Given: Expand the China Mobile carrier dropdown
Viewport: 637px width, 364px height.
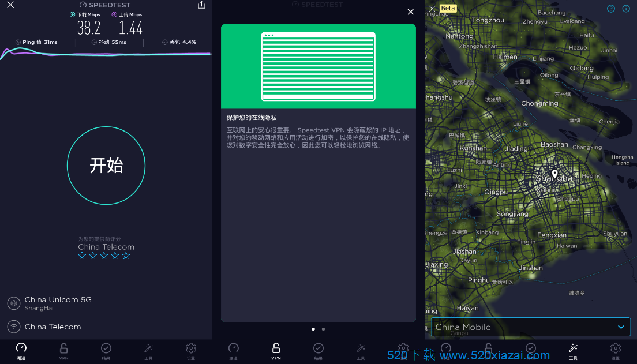Looking at the screenshot, I should tap(531, 327).
